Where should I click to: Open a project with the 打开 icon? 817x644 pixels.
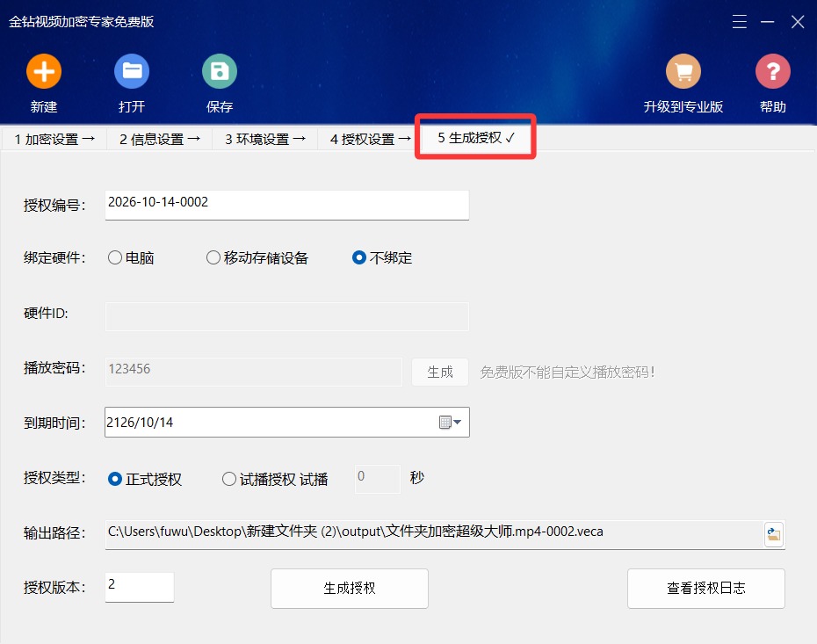click(132, 71)
